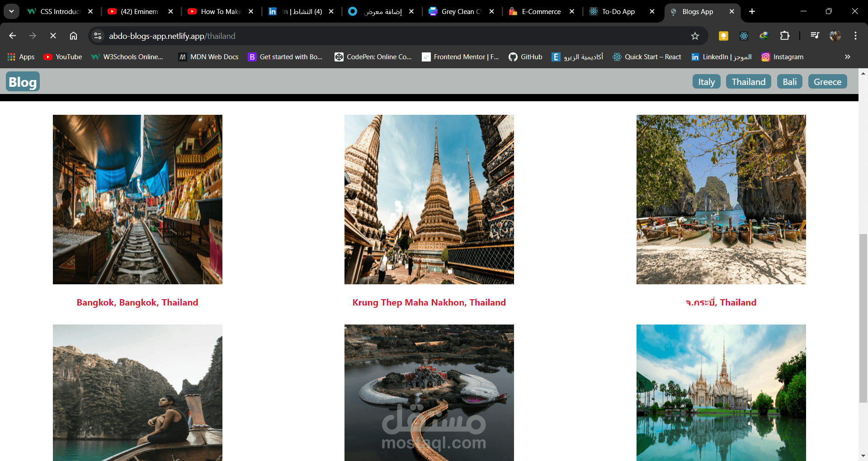868x461 pixels.
Task: Open Bangkok railway market photo
Action: point(137,199)
